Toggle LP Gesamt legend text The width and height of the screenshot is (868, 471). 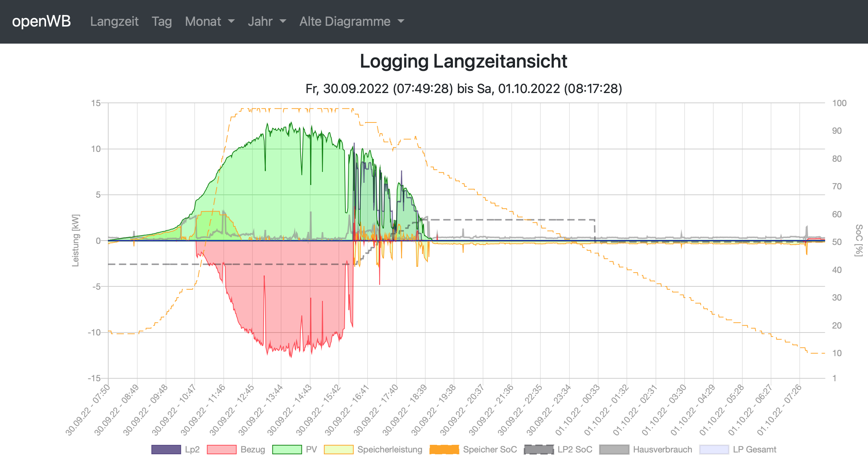pos(754,450)
